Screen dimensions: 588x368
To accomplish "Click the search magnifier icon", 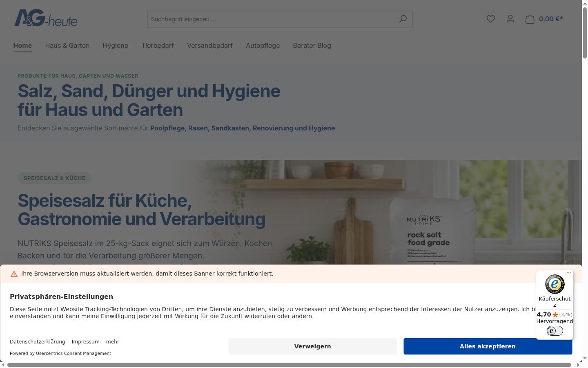I will tap(403, 19).
